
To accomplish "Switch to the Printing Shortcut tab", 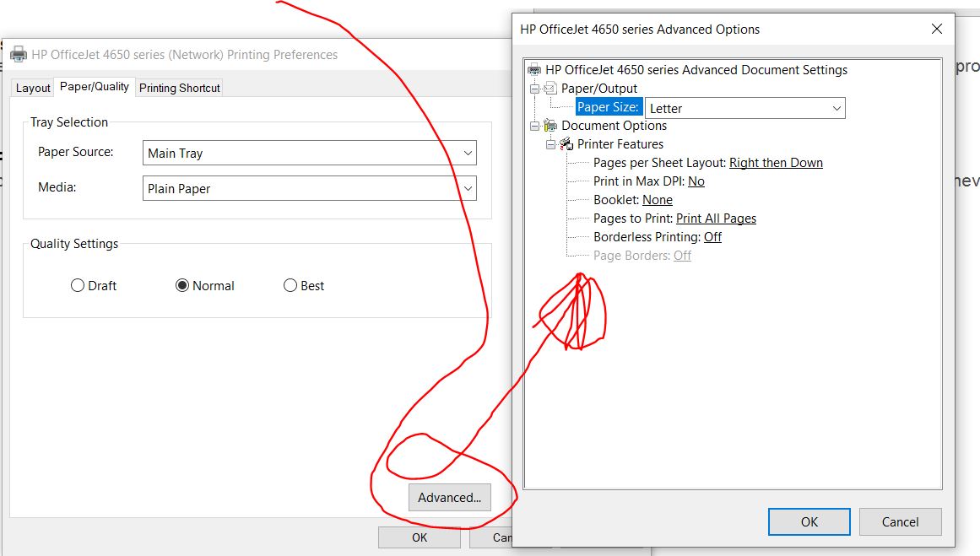I will [180, 88].
